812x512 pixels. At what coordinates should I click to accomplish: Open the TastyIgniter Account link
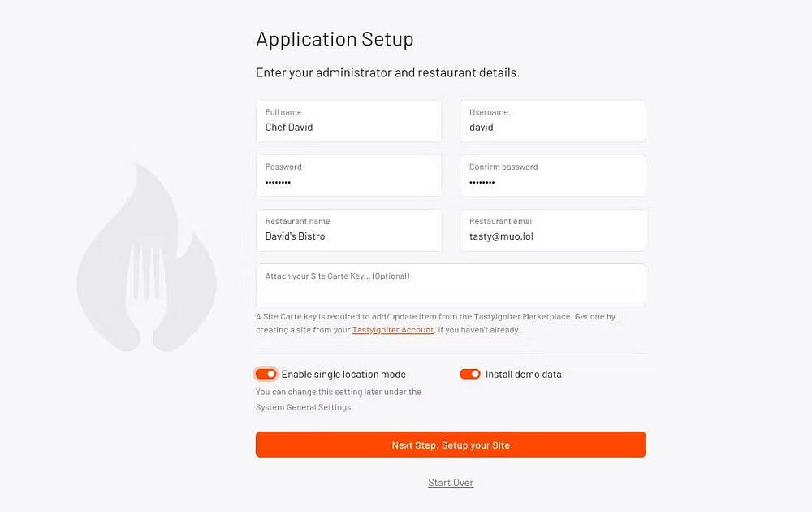[393, 330]
